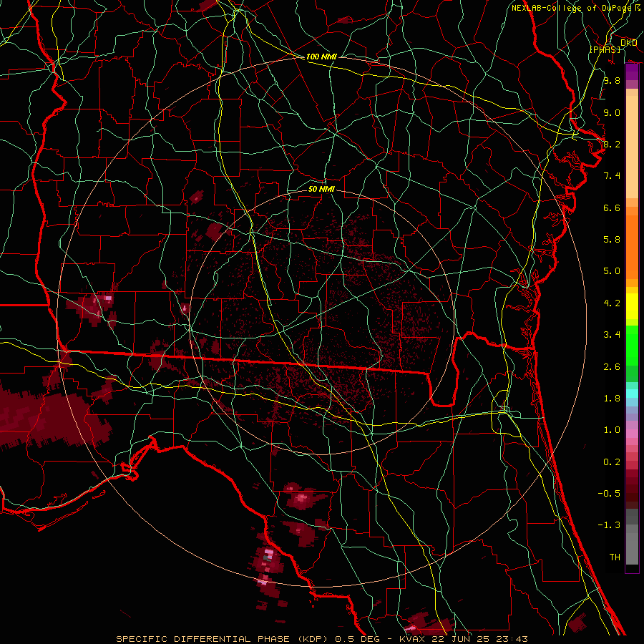644x644 pixels.
Task: Click the 9.0 value on the legend
Action: click(612, 112)
